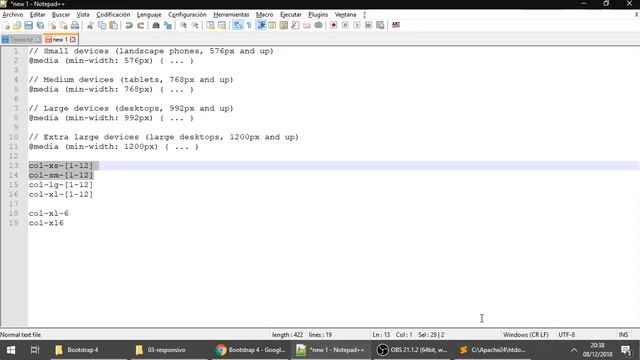Screen dimensions: 640x360
Task: Click the Close All toolbar icon
Action: [x=64, y=25]
